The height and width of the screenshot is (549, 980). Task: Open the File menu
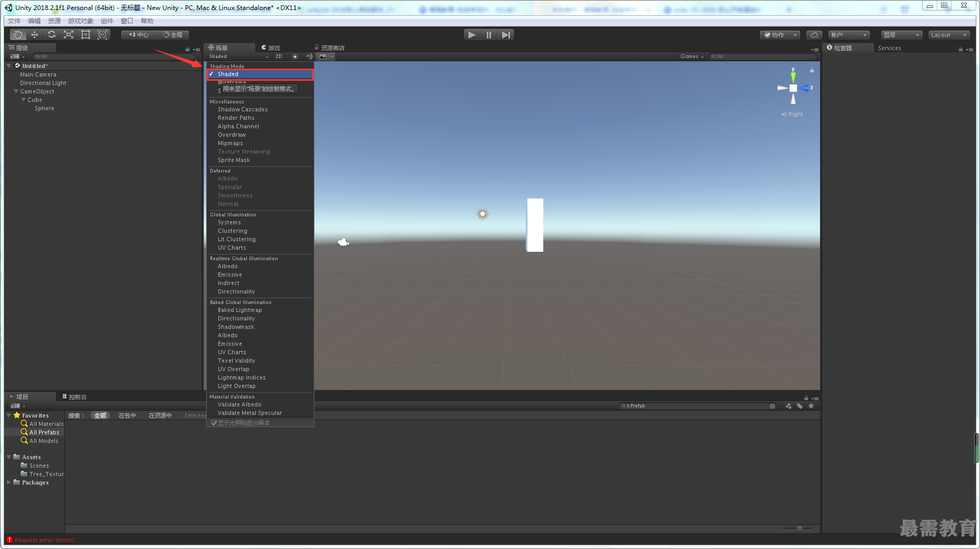[x=14, y=21]
